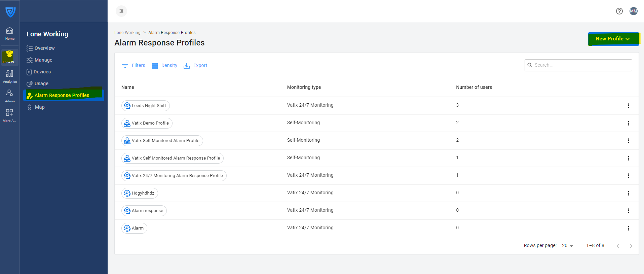The height and width of the screenshot is (274, 644).
Task: Expand the New Profile dropdown button
Action: [613, 39]
